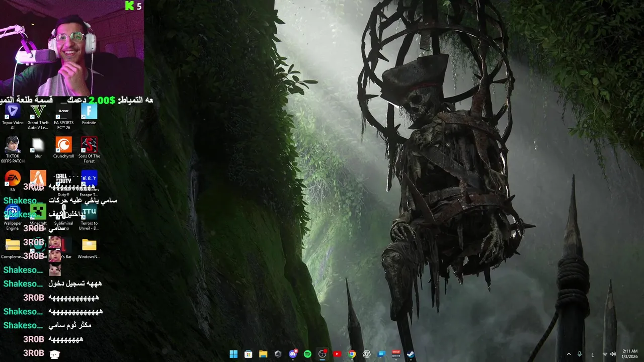This screenshot has width=644, height=362.
Task: Select the EA SPORTS FC 26 shortcut
Action: pos(63,117)
